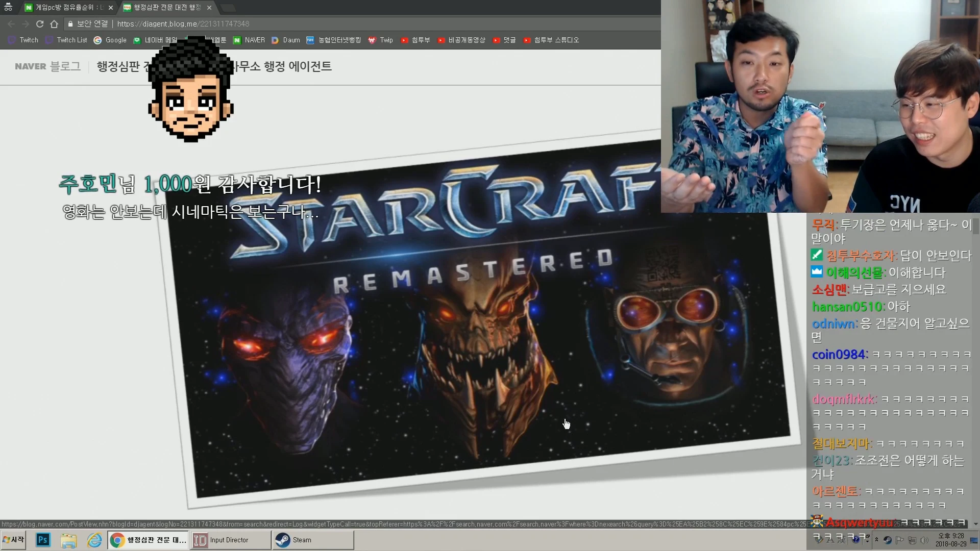Launch Photoshop from the taskbar
This screenshot has width=980, height=551.
tap(43, 540)
